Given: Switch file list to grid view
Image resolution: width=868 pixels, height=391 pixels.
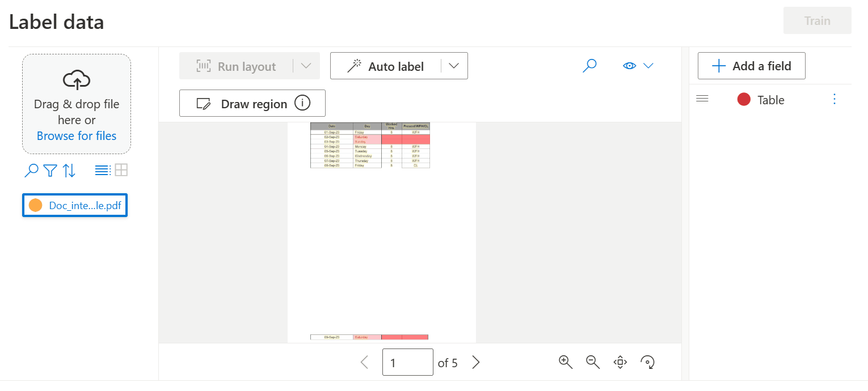Looking at the screenshot, I should pos(121,171).
